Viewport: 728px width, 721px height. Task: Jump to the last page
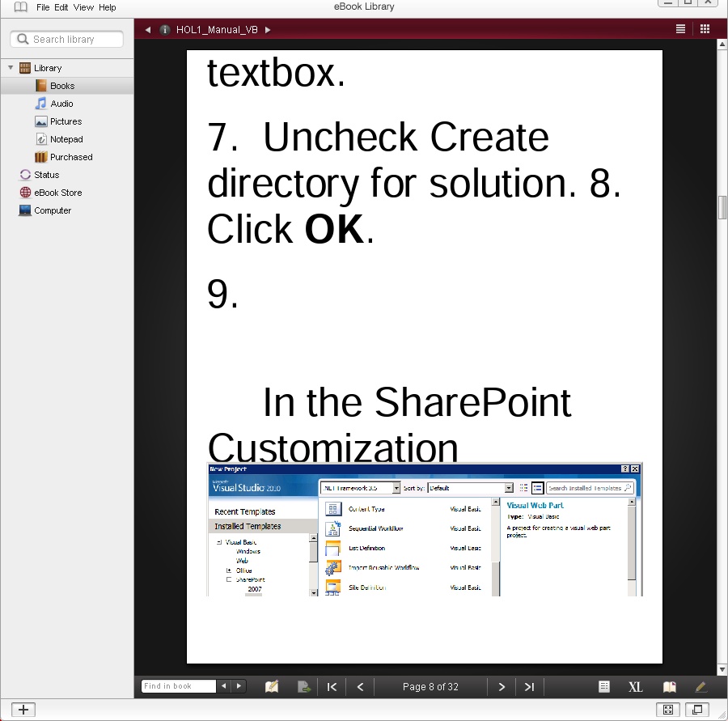[529, 687]
